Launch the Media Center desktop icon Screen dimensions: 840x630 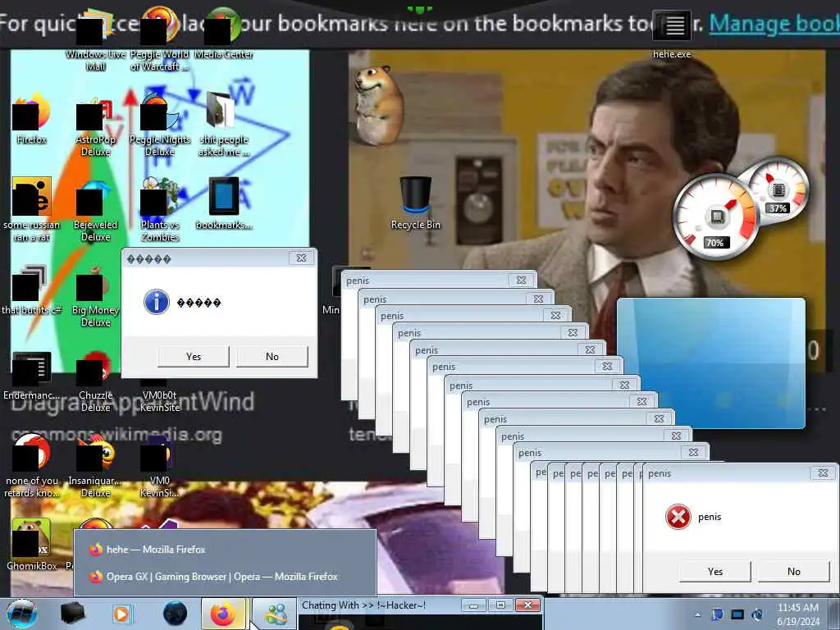223,34
